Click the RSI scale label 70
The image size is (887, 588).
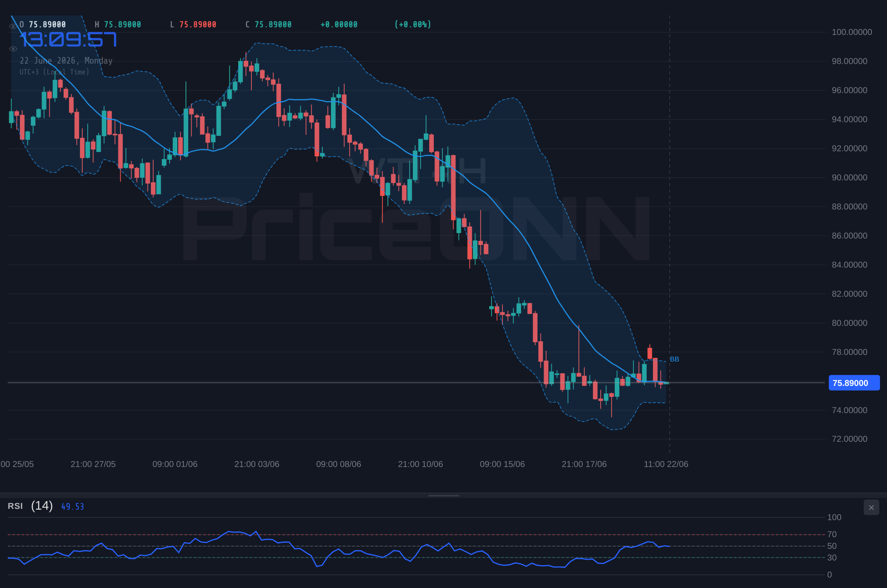832,534
